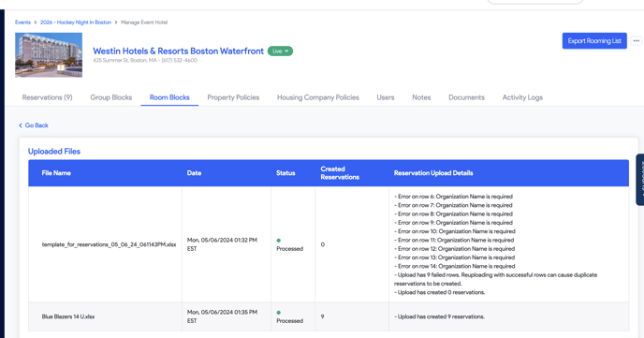Click the green status dot for template file

pyautogui.click(x=278, y=241)
